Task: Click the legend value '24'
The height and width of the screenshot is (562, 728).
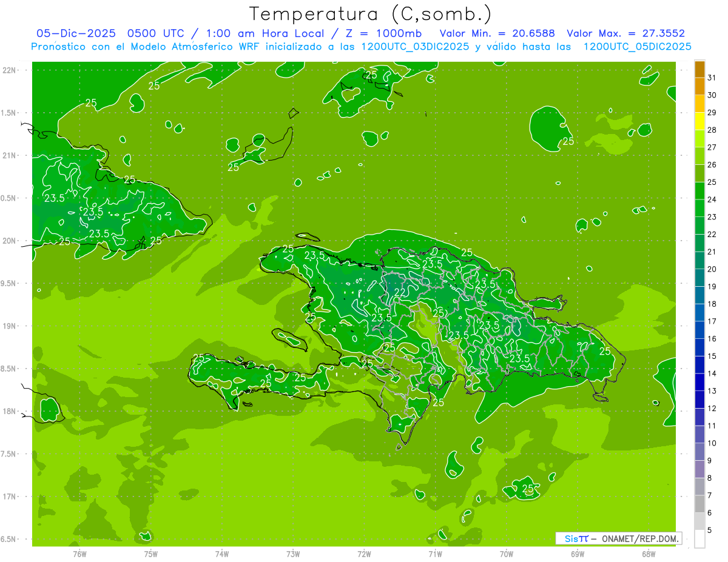Action: click(712, 199)
